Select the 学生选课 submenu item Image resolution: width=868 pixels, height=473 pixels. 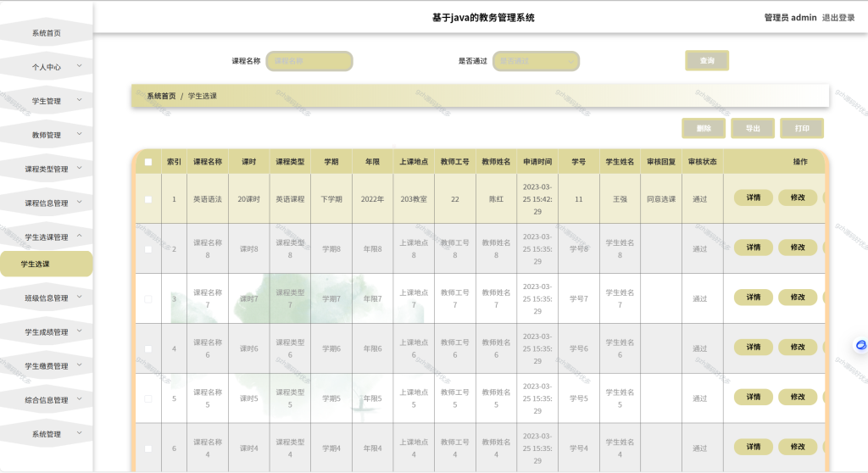click(x=47, y=264)
